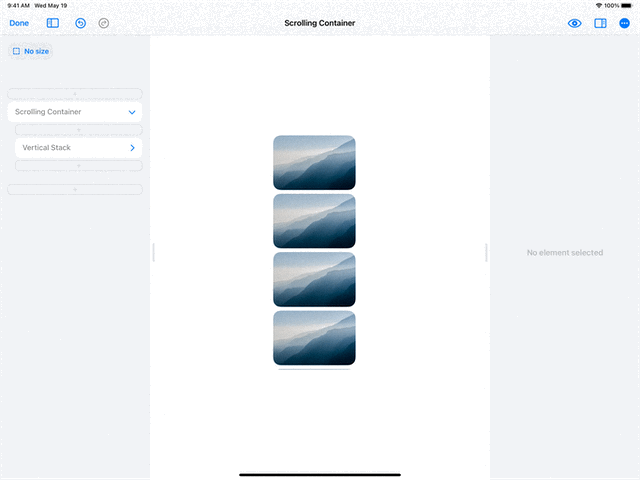This screenshot has width=640, height=480.
Task: Click the left canvas resize handle
Action: coord(153,252)
